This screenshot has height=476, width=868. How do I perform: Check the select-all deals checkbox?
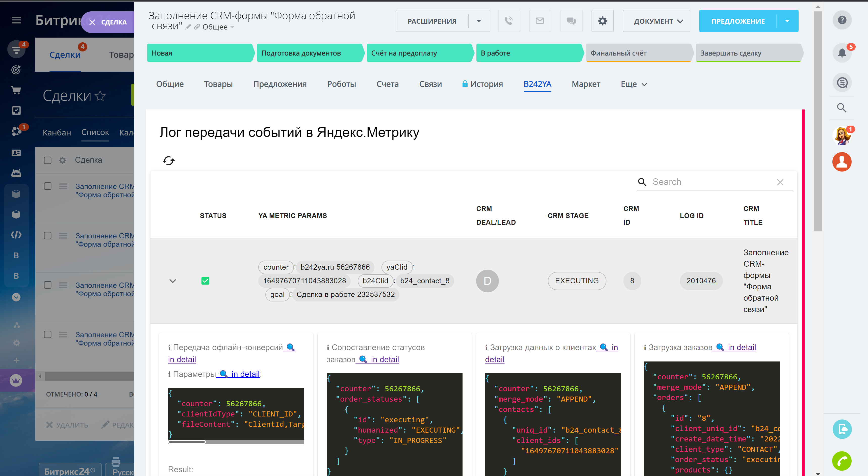click(x=47, y=160)
